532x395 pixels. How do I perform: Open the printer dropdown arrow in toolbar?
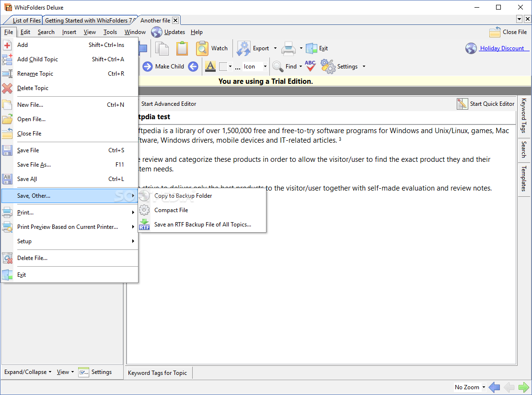pos(301,48)
